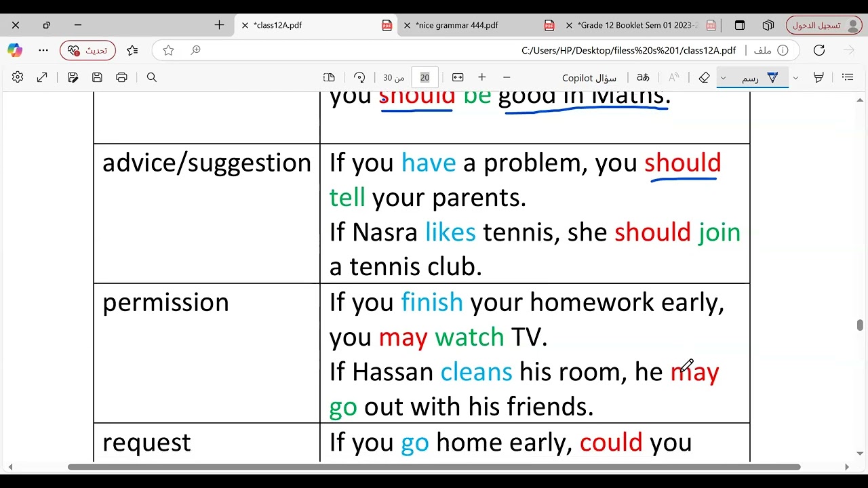Viewport: 868px width, 488px height.
Task: Click the green word 'tell'
Action: (x=347, y=197)
